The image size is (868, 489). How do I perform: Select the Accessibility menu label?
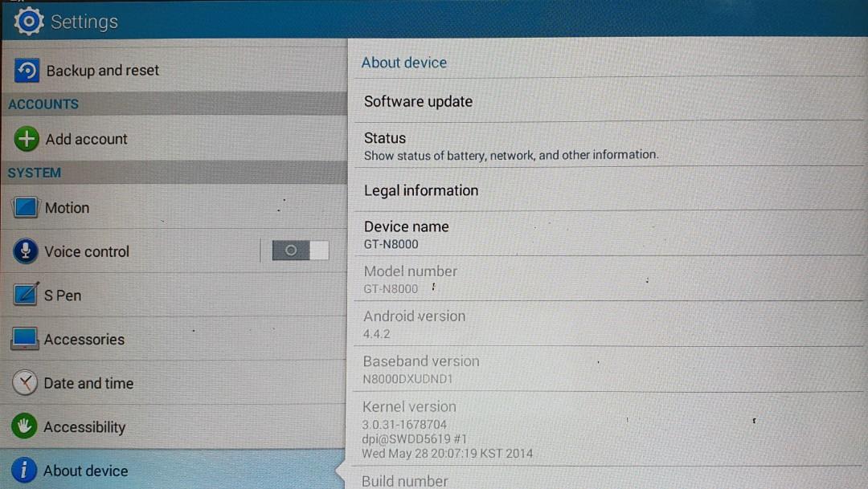point(84,427)
